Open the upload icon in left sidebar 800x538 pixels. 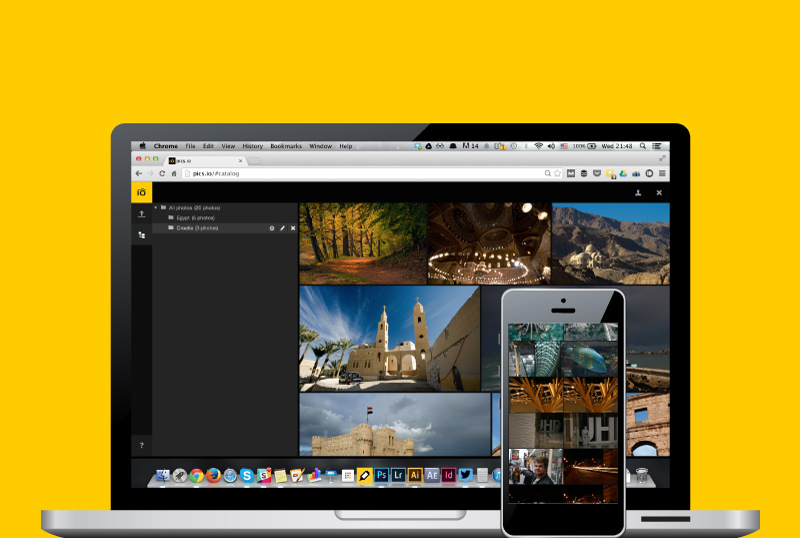[x=142, y=214]
